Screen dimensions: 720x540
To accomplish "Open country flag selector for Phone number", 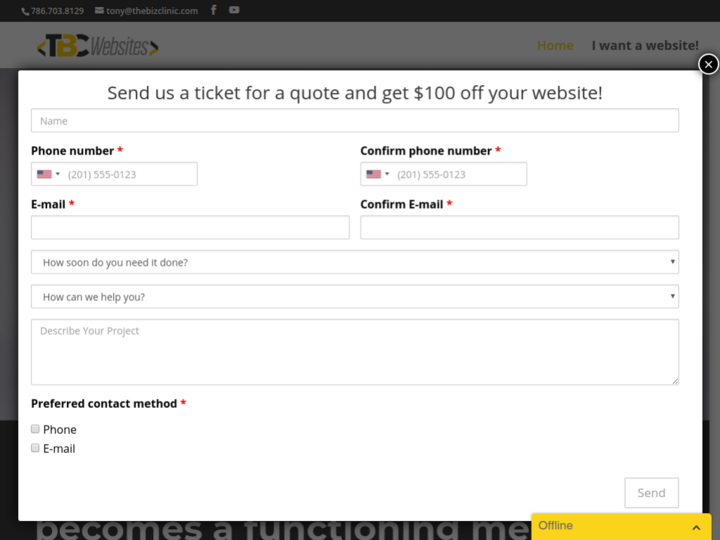I will (x=48, y=174).
